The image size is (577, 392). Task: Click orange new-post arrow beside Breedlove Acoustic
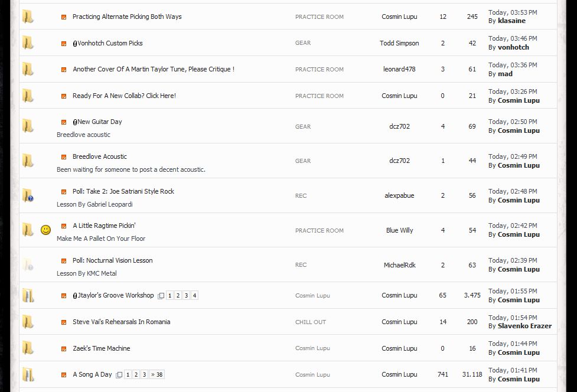(x=64, y=157)
